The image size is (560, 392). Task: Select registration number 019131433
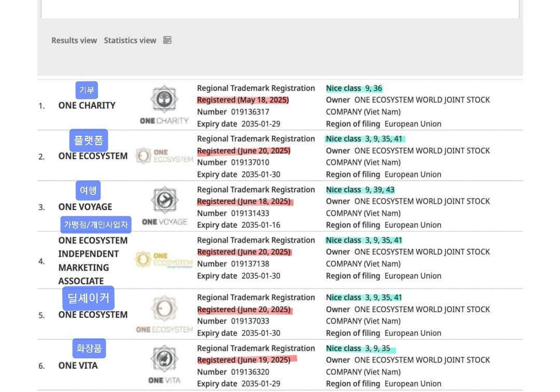250,213
